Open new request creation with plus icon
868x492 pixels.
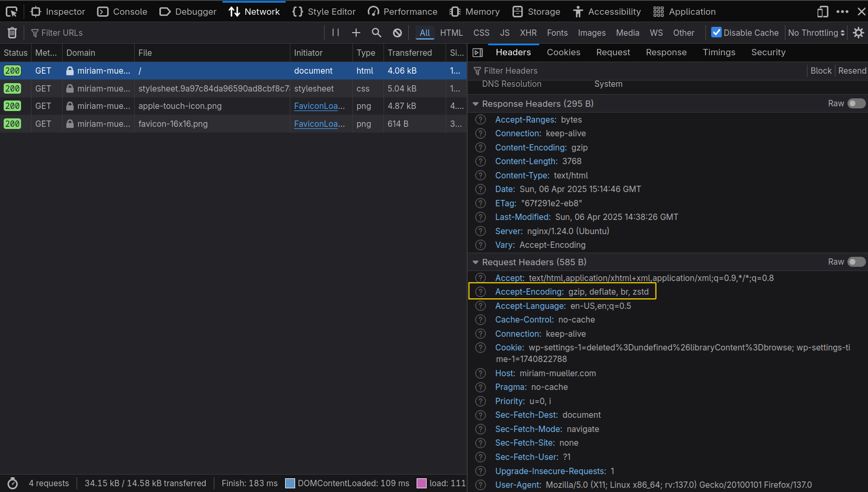click(356, 33)
